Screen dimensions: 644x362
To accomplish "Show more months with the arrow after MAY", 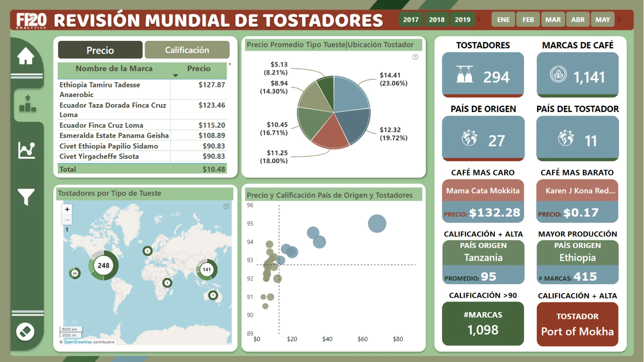I will click(x=619, y=19).
